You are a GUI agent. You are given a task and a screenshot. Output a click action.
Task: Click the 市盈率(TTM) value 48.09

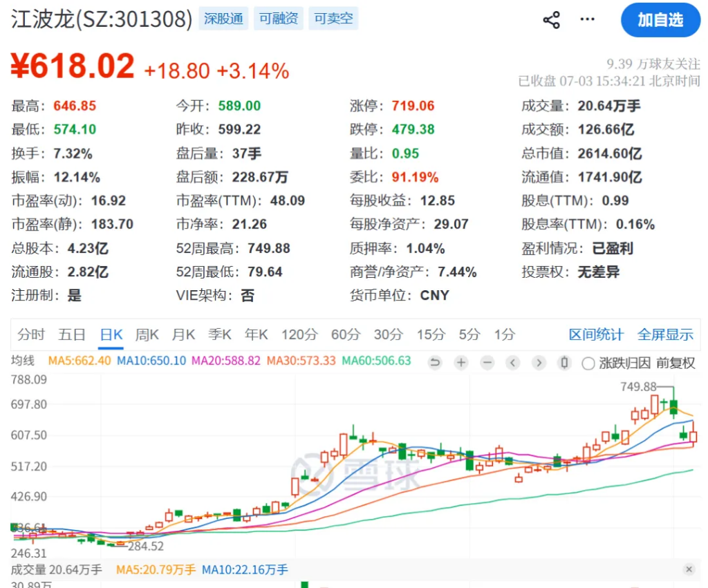tap(288, 201)
